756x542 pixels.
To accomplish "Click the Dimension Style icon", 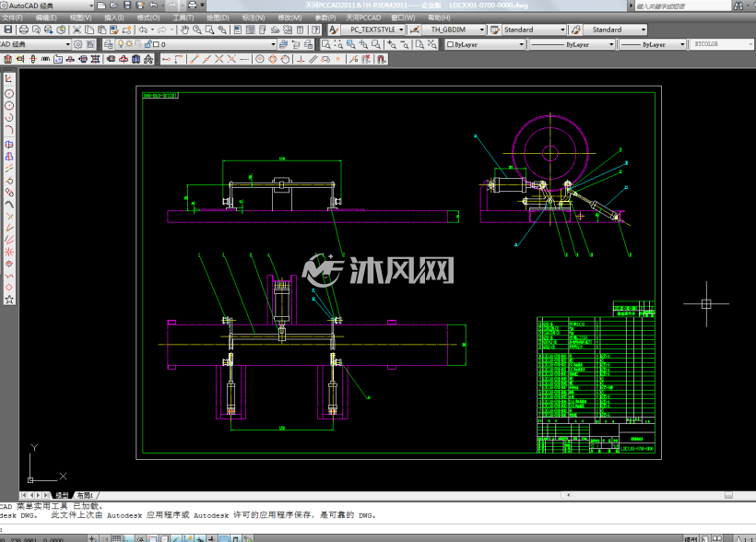I will 414,29.
